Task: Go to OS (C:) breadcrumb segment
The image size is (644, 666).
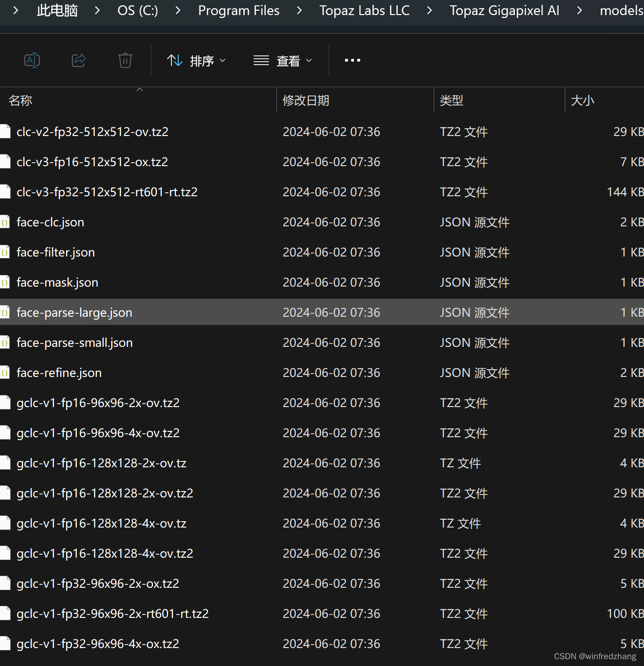Action: pos(138,10)
